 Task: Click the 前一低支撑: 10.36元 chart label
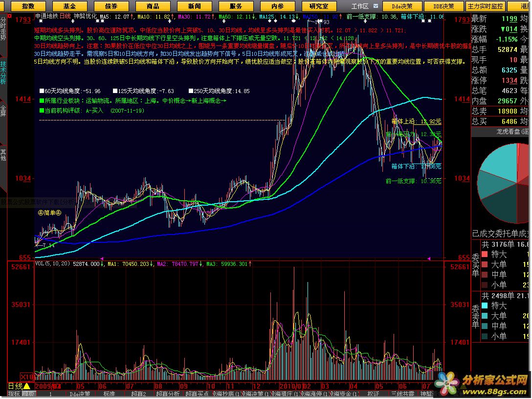point(413,181)
